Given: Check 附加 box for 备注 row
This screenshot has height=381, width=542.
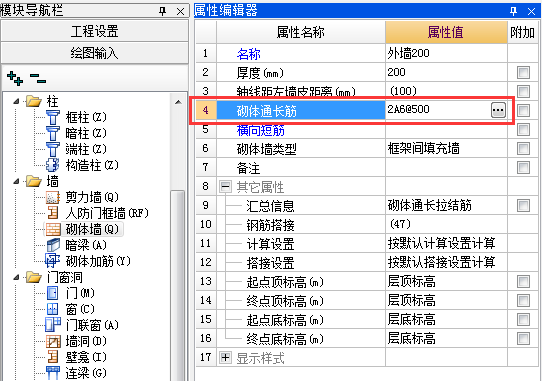Looking at the screenshot, I should click(523, 168).
